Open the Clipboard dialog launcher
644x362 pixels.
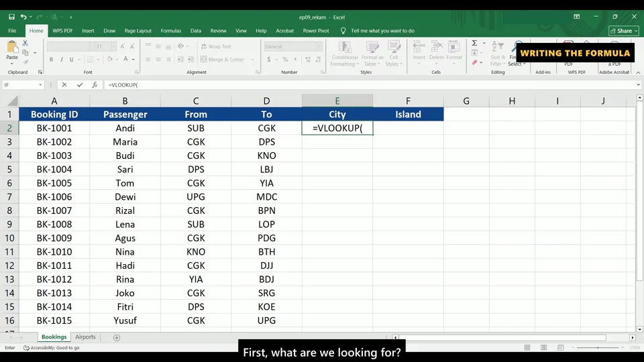40,72
